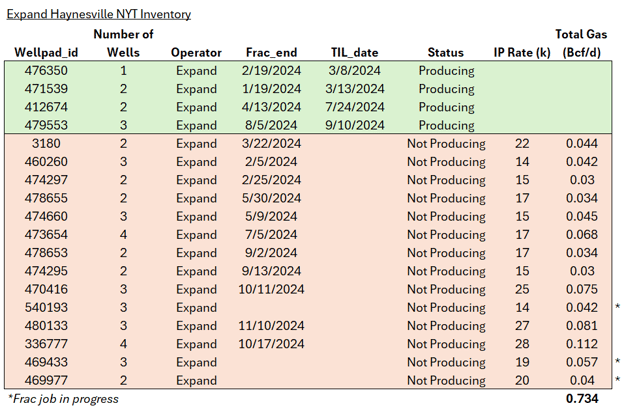Click the '*Frac job in progress' footnote
The image size is (624, 412).
63,399
